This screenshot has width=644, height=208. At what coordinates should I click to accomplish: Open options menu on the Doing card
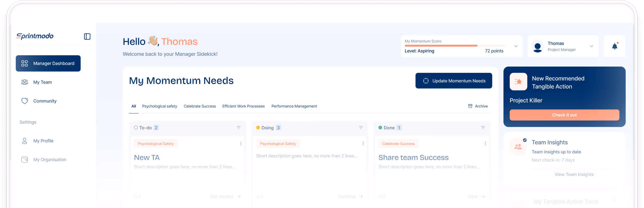[x=363, y=144]
